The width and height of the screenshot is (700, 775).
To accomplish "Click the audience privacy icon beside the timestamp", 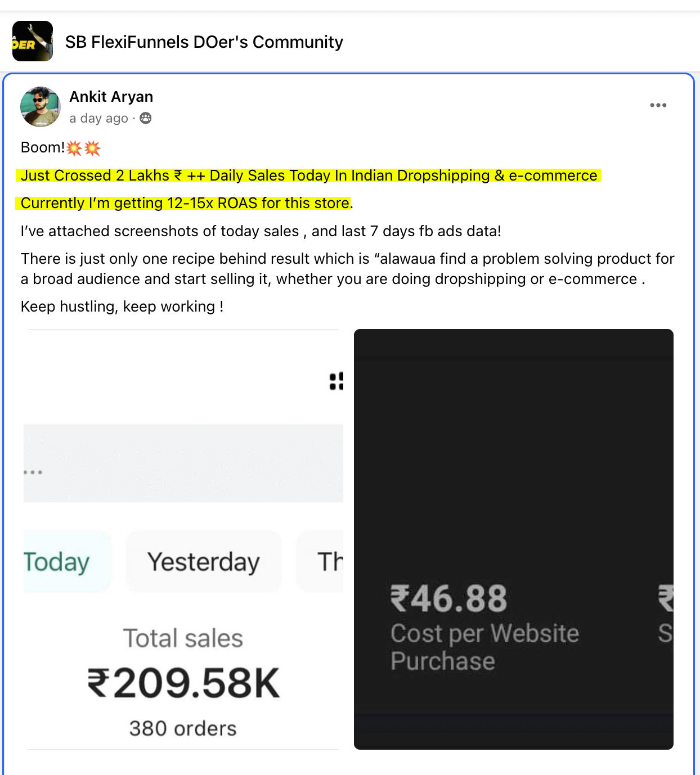I will tap(145, 118).
